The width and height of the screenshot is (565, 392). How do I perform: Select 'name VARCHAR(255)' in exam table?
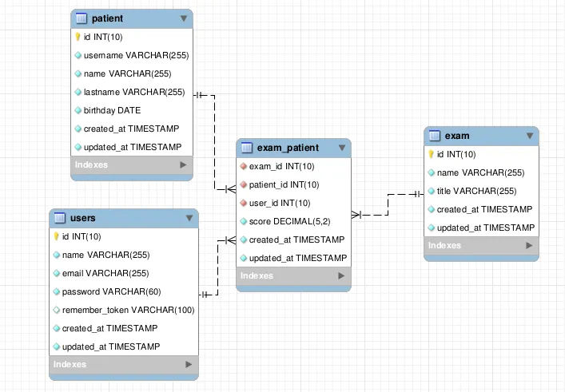481,172
